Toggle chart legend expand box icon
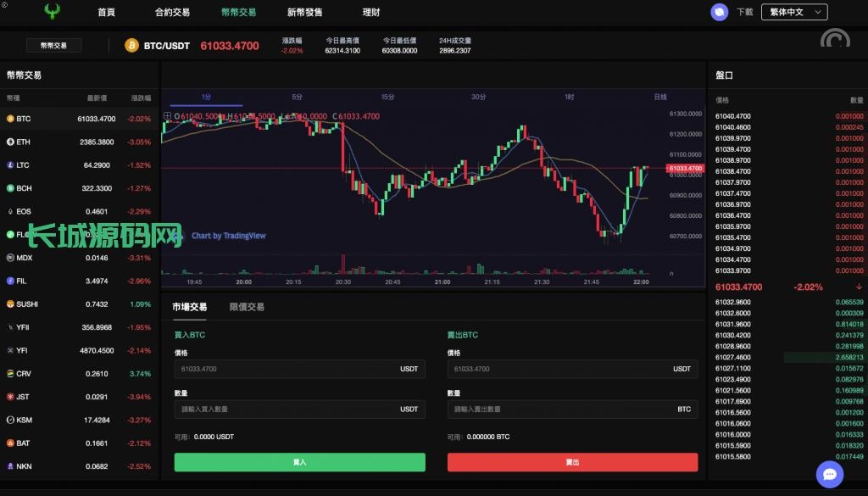The height and width of the screenshot is (496, 868). (x=167, y=116)
